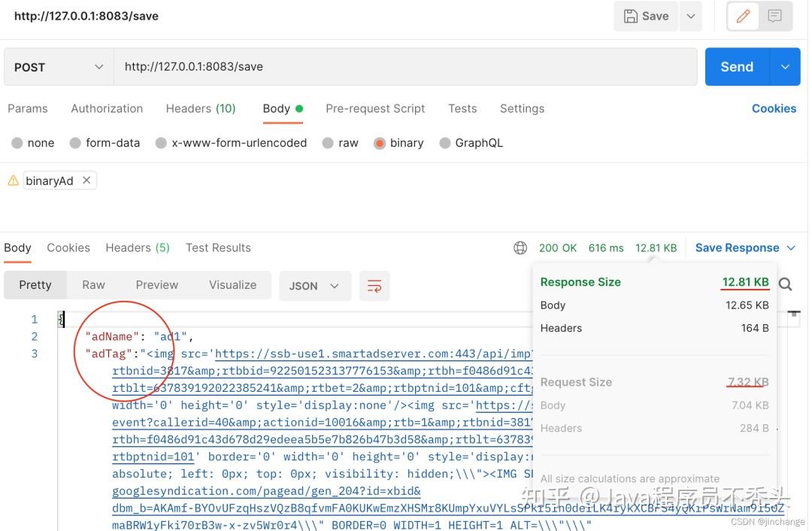The image size is (812, 531).
Task: Click the pencil edit icon in top bar
Action: [x=743, y=16]
